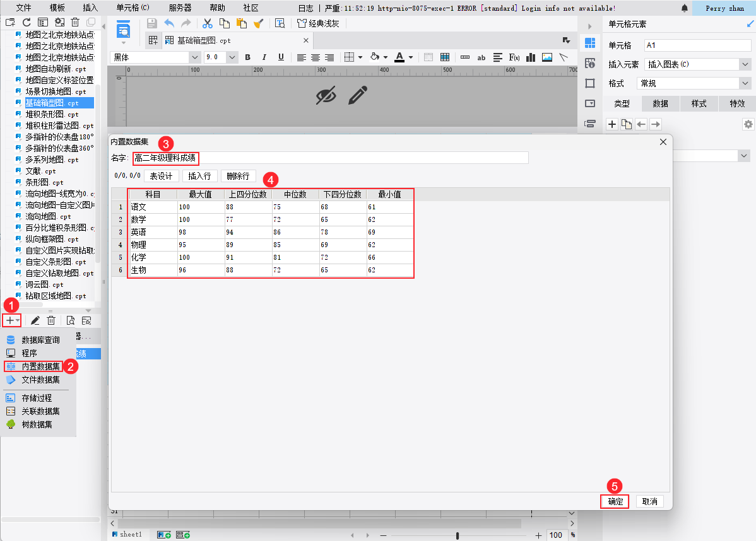Screen dimensions: 756x541
Task: Select the 树数据集 menu entry
Action: [37, 424]
